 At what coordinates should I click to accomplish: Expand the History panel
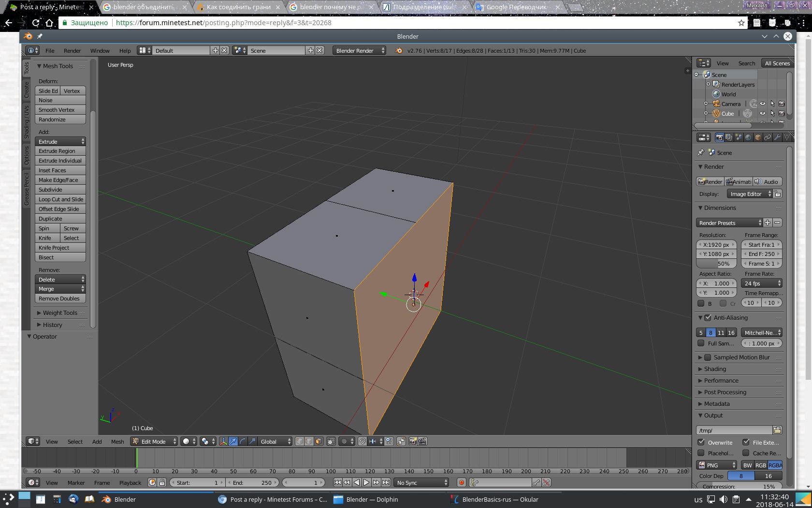point(52,325)
